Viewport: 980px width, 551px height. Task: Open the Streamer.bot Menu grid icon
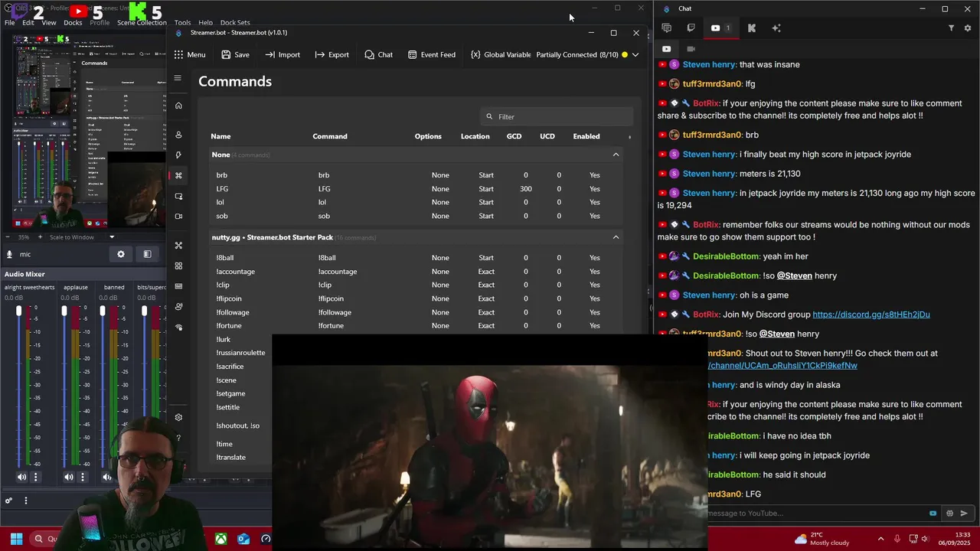tap(178, 55)
